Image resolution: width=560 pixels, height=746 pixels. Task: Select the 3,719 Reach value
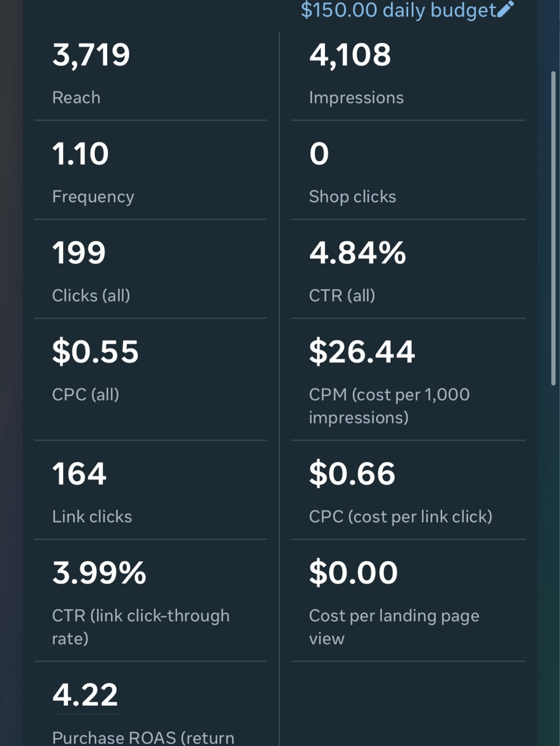[91, 55]
